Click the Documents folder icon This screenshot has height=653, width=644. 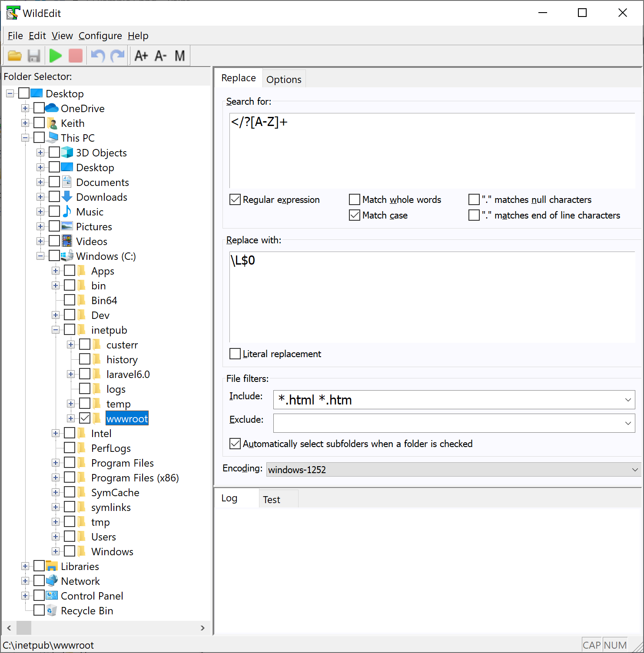coord(67,182)
